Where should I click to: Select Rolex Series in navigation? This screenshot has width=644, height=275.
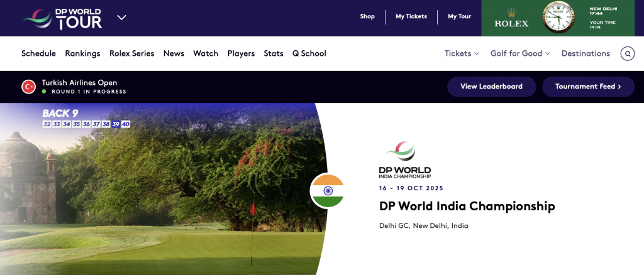[132, 53]
